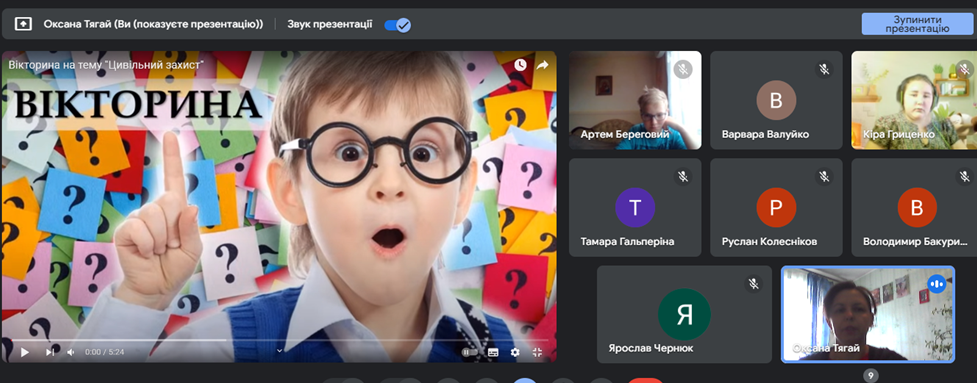This screenshot has width=977, height=383.
Task: Open the video title link at top
Action: pyautogui.click(x=106, y=64)
